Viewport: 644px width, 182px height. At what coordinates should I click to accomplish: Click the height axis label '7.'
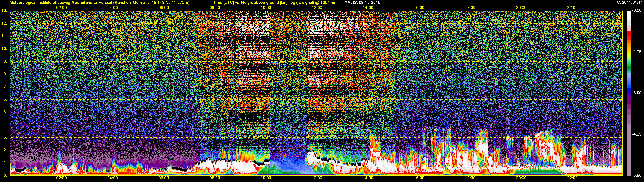click(5, 87)
